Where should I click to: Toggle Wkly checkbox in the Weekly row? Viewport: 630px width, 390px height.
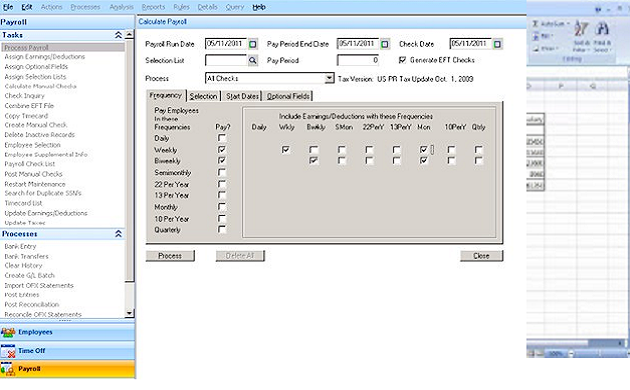(x=286, y=149)
